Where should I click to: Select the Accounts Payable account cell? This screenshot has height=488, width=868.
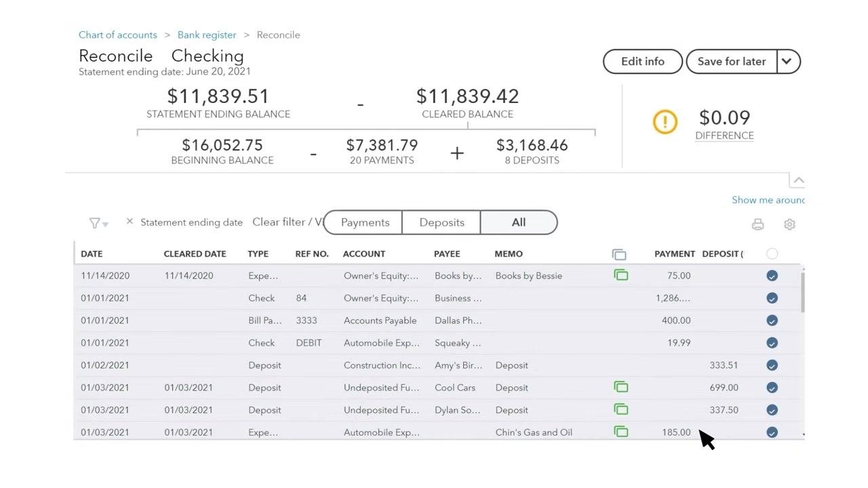click(380, 321)
